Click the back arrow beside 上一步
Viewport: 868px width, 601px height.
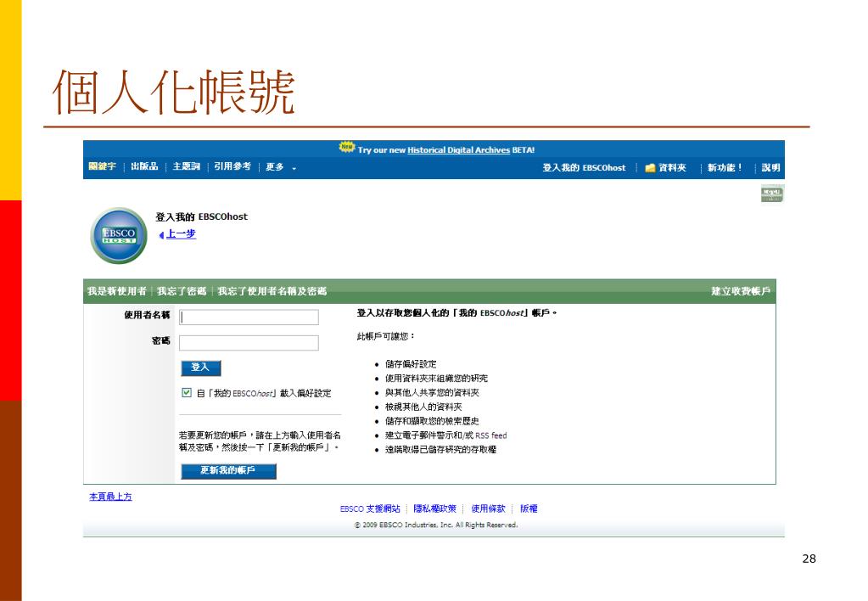tap(161, 235)
